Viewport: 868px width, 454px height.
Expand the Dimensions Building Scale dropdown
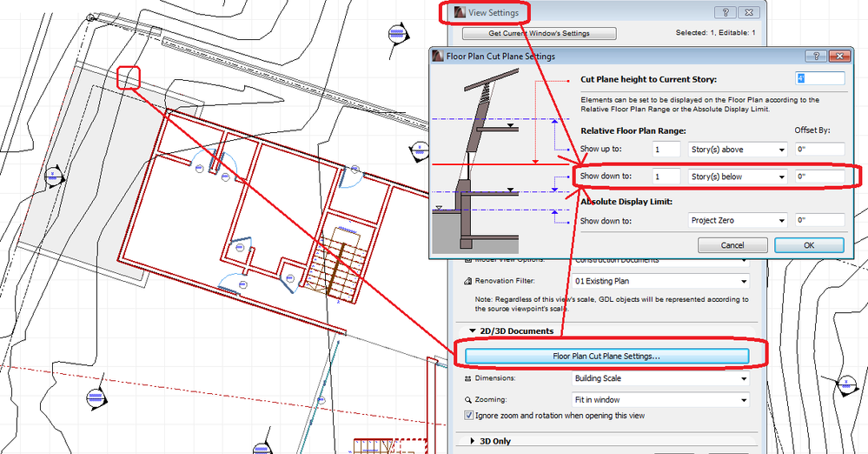pos(659,379)
